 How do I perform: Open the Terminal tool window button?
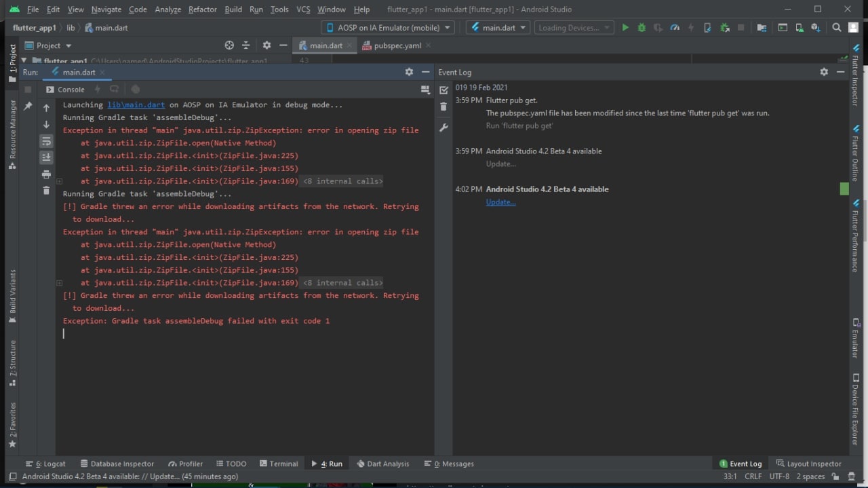pyautogui.click(x=279, y=464)
